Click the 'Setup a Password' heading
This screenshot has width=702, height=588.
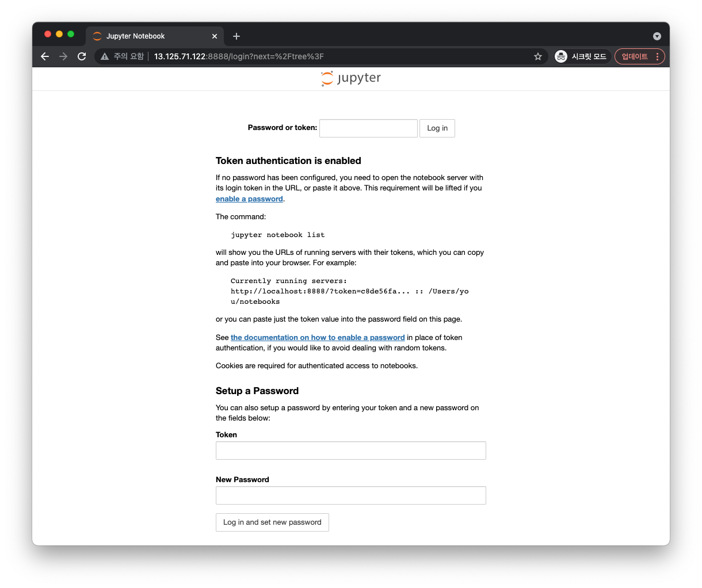[x=257, y=391]
